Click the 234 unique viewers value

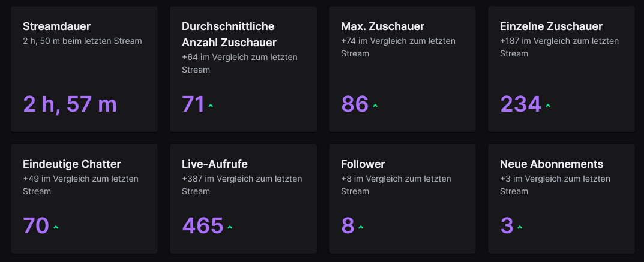[520, 104]
